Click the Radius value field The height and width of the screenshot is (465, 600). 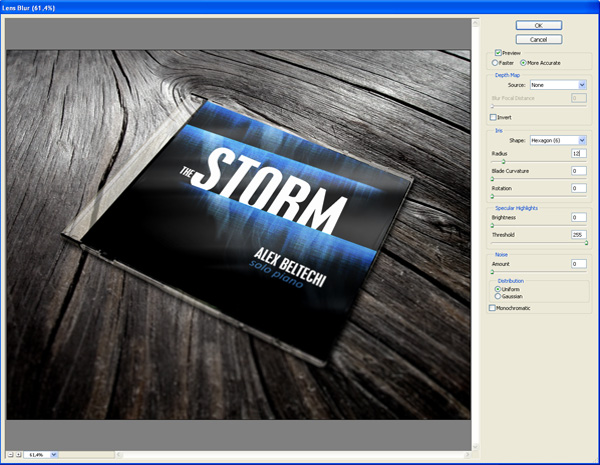pos(579,153)
